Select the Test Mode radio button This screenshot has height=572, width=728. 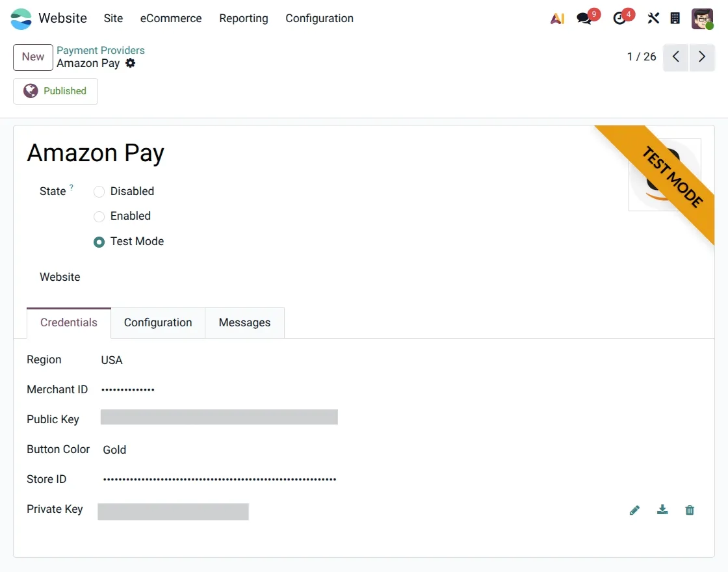pyautogui.click(x=99, y=242)
